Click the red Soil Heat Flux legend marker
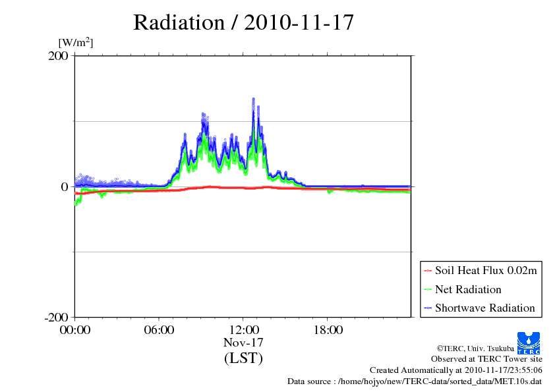555x392 pixels. coord(428,271)
